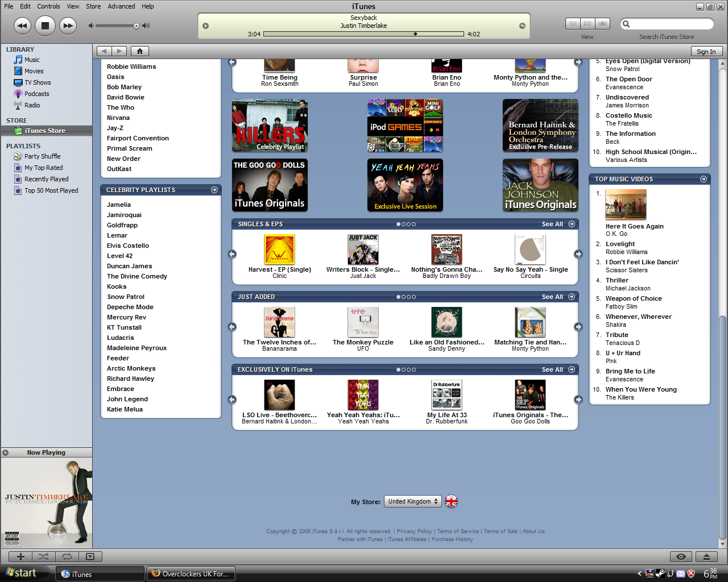
Task: Click the Sign In button
Action: click(x=706, y=51)
